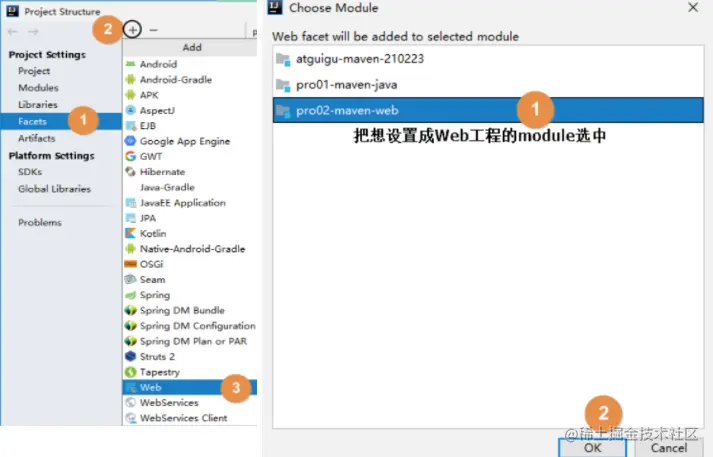713x457 pixels.
Task: Select the Tapestry facet icon
Action: [x=131, y=372]
